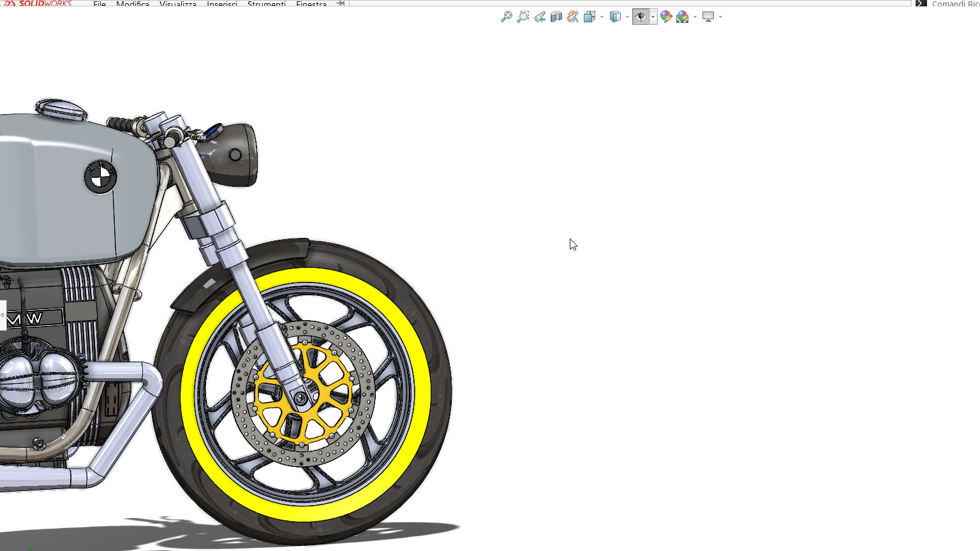Expand the Apply Scene dropdown arrow
Viewport: 980px width, 551px height.
(695, 17)
